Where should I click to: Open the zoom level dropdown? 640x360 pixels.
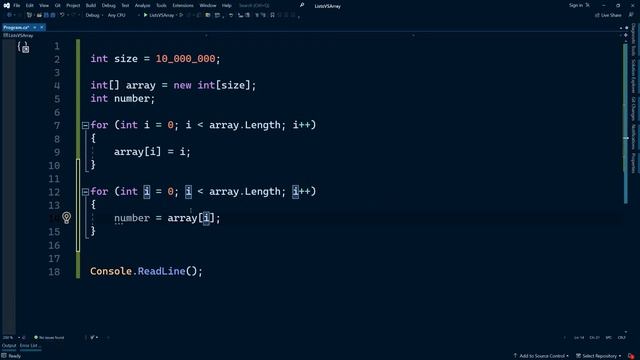pos(10,338)
